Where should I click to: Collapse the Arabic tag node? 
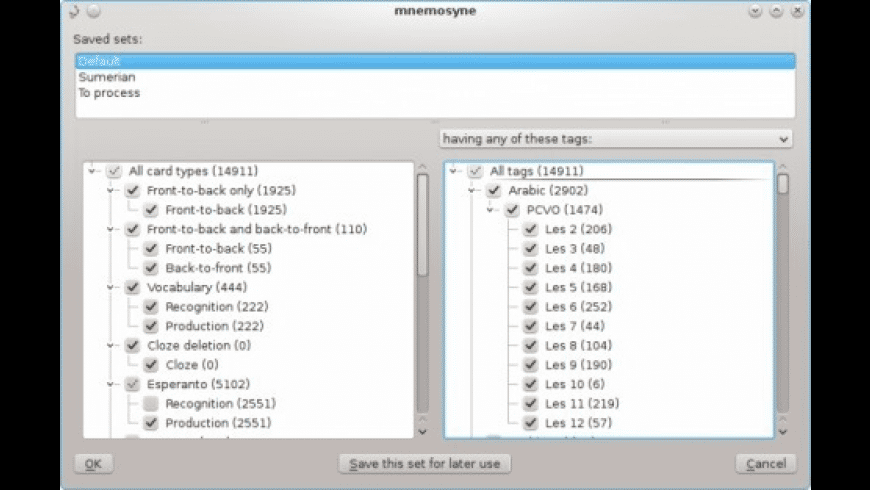(472, 190)
